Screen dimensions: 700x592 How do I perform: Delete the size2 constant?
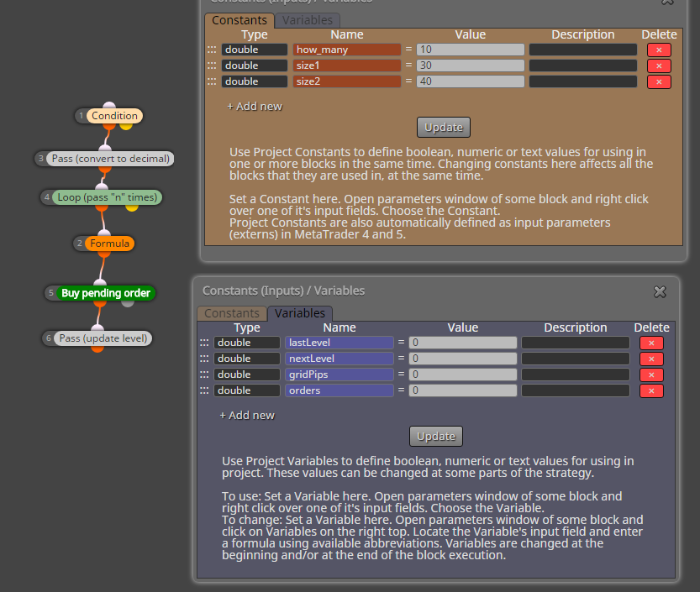click(659, 82)
